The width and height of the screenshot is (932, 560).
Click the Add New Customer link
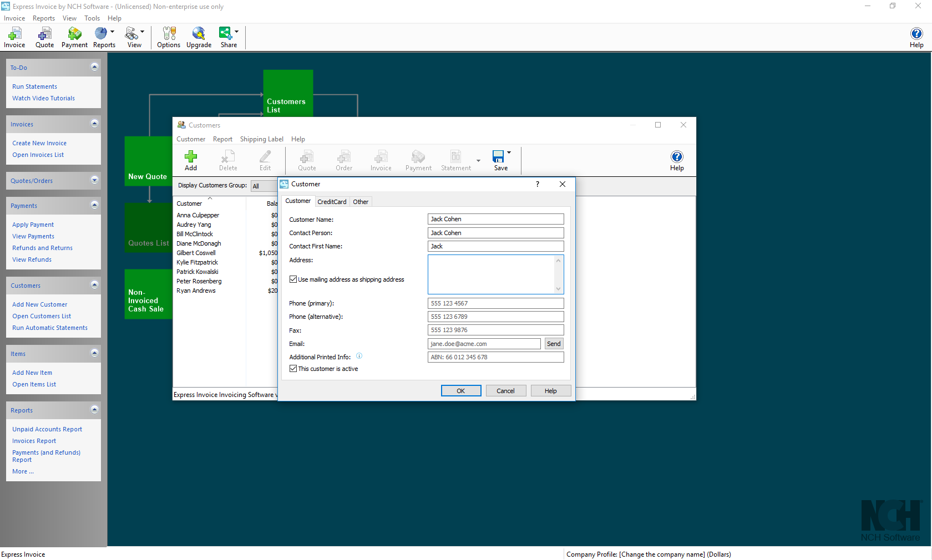[x=40, y=304]
